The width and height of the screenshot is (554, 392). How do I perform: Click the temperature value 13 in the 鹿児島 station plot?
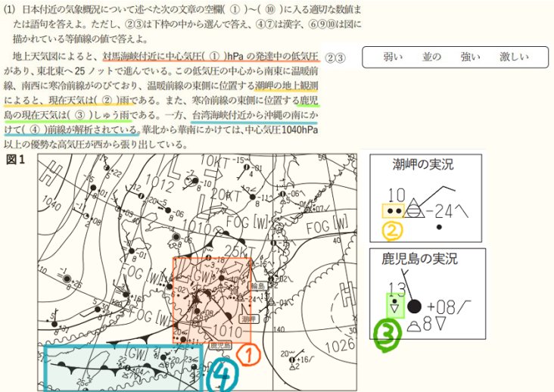tap(397, 290)
